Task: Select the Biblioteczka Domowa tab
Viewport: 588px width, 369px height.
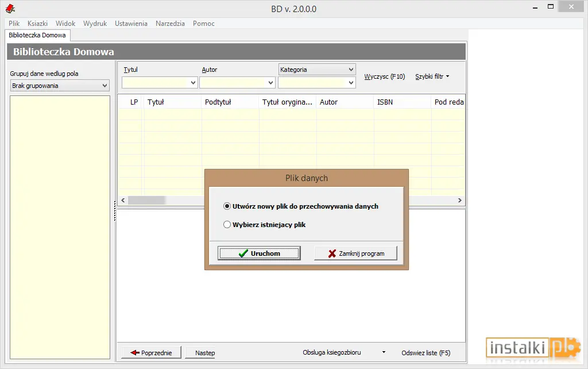Action: click(x=37, y=35)
